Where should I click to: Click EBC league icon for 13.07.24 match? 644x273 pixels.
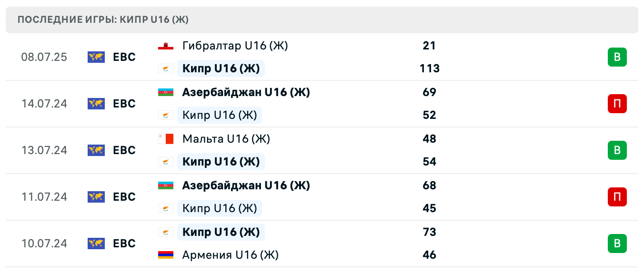pos(96,150)
